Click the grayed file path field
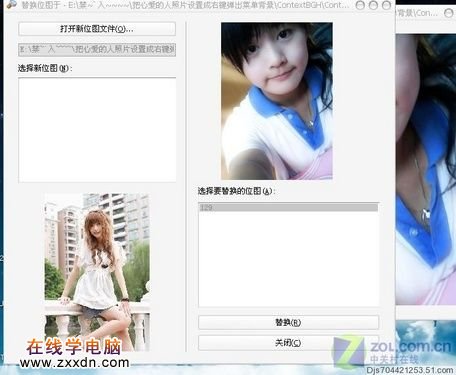This screenshot has height=375, width=456. click(97, 50)
